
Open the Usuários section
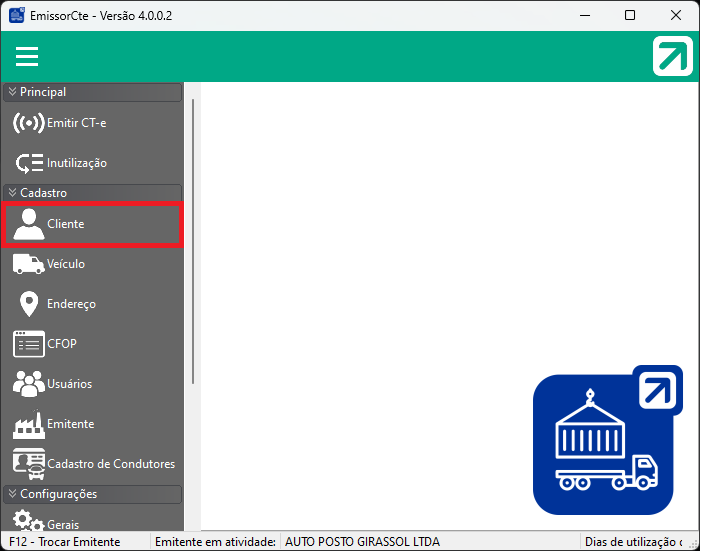tap(69, 384)
